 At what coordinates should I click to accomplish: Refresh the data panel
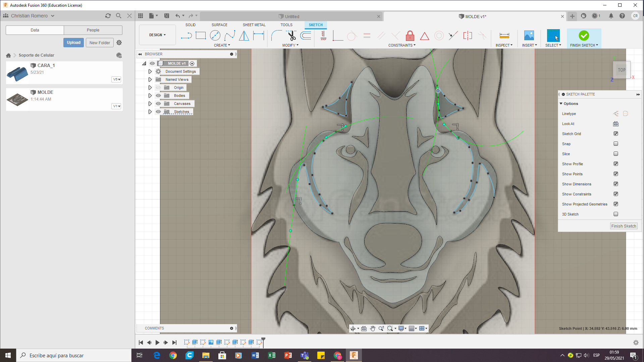(108, 16)
